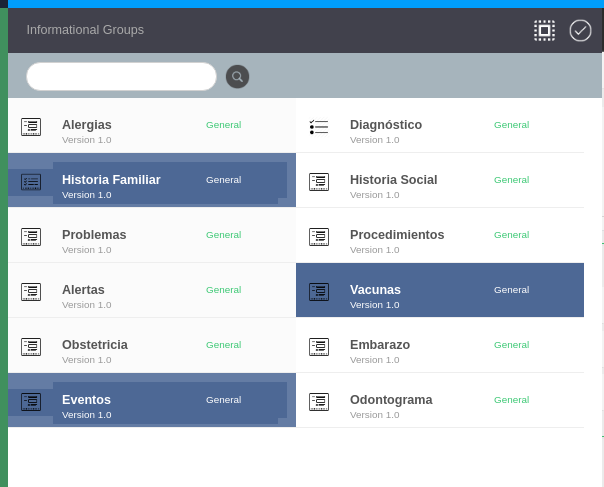Click the Embarazo form icon
604x487 pixels.
319,347
